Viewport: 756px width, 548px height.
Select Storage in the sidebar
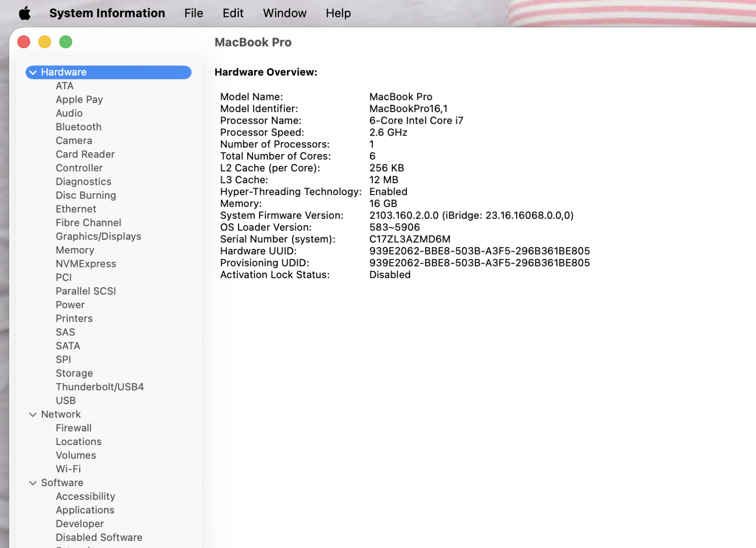pyautogui.click(x=74, y=374)
